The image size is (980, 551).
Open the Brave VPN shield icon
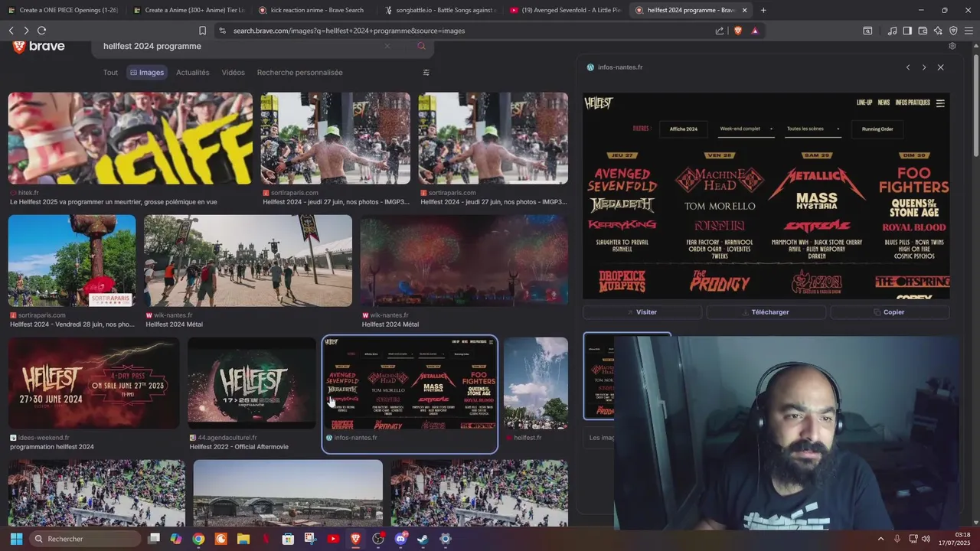tap(953, 31)
